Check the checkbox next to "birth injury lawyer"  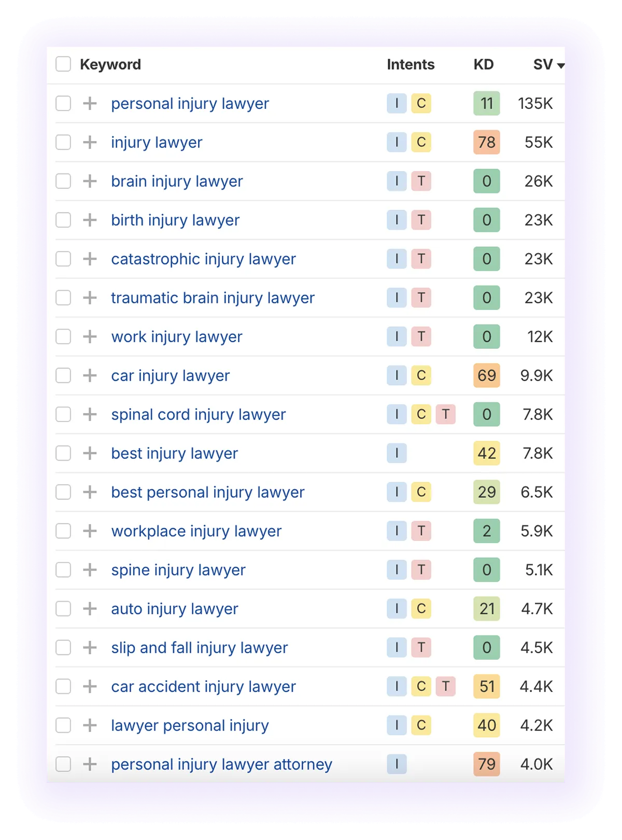(63, 220)
